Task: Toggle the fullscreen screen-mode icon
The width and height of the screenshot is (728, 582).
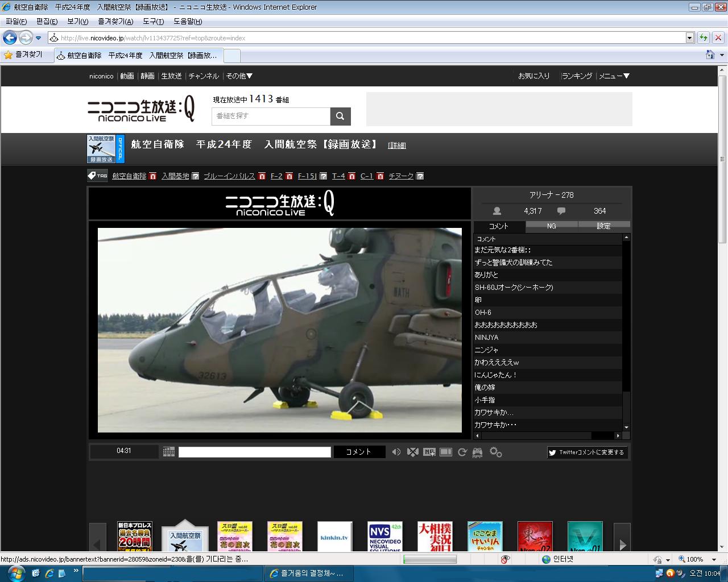Action: (x=446, y=452)
